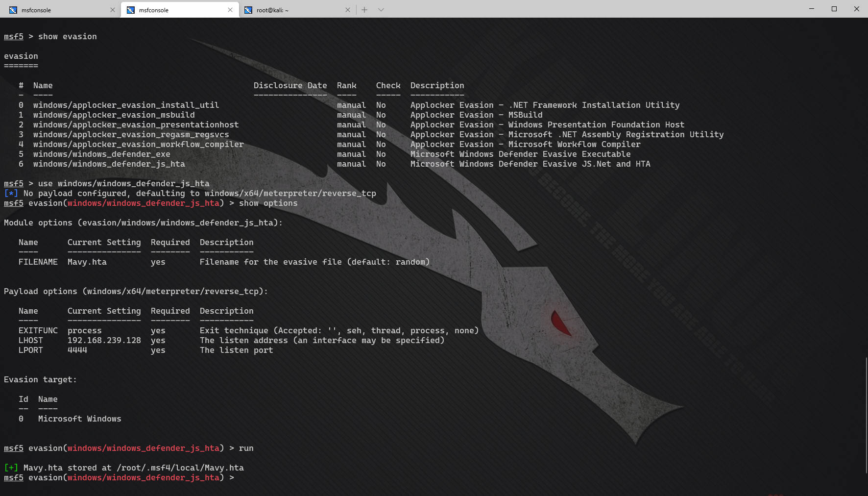Screen dimensions: 868x496
Task: Click the 'FILENAME' option name
Action: [38, 262]
